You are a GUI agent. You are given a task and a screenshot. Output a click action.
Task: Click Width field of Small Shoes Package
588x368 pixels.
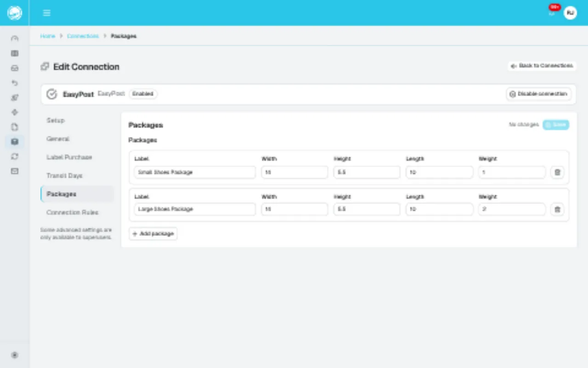click(x=294, y=172)
